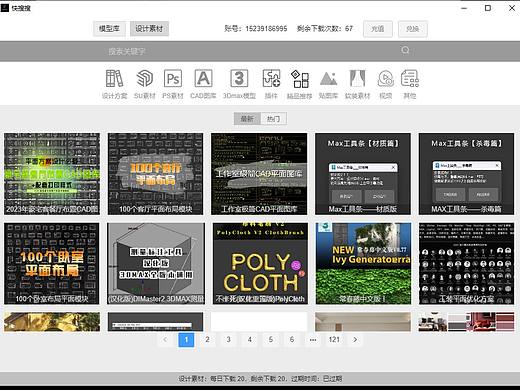520x390 pixels.
Task: Open DiMaster2 3DMAX measuring tool thumbnail
Action: [x=156, y=263]
